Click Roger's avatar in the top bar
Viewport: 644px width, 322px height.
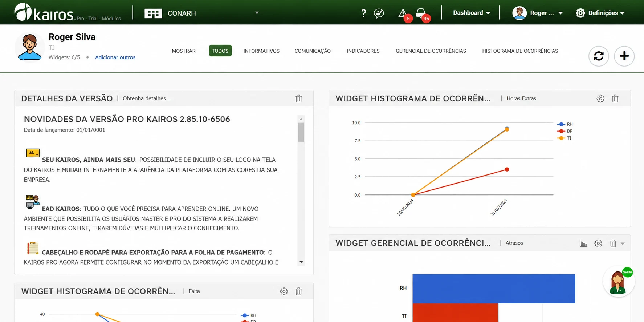[519, 13]
